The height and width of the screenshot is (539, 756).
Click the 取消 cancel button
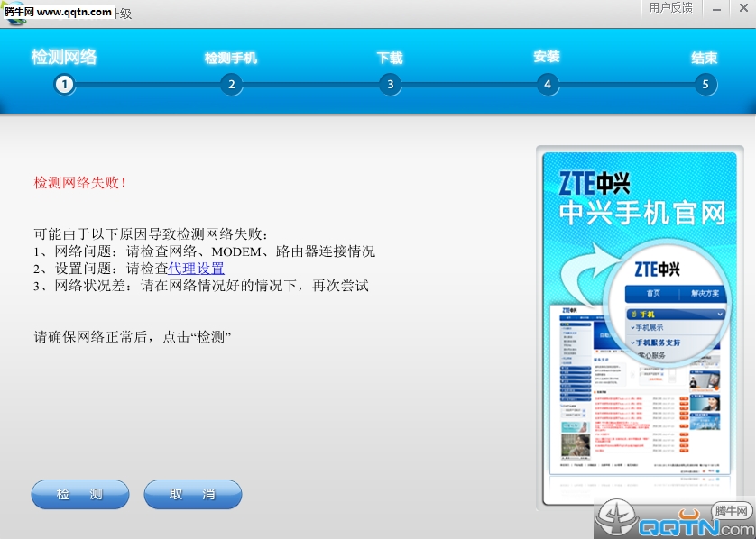(x=193, y=494)
